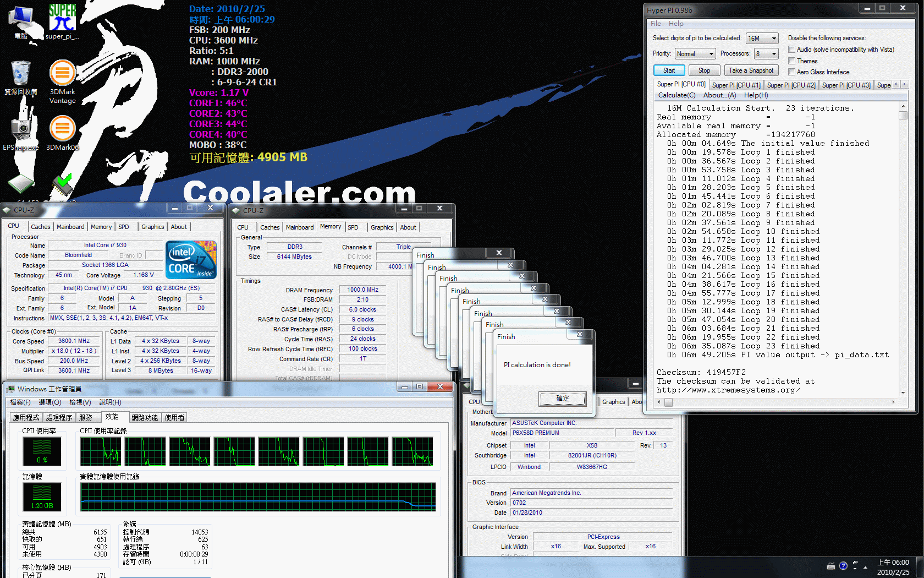924x578 pixels.
Task: Open the 說明(H) menu in Task Manager
Action: click(x=110, y=402)
